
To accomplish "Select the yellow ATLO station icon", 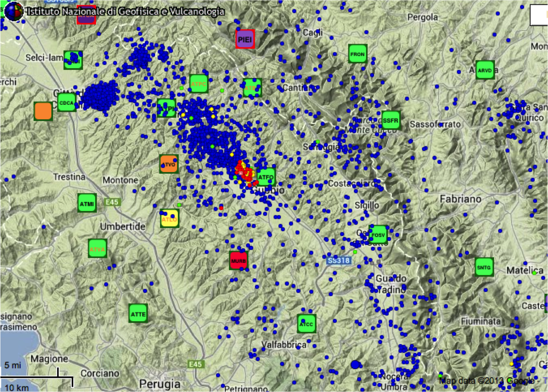I will tap(169, 219).
